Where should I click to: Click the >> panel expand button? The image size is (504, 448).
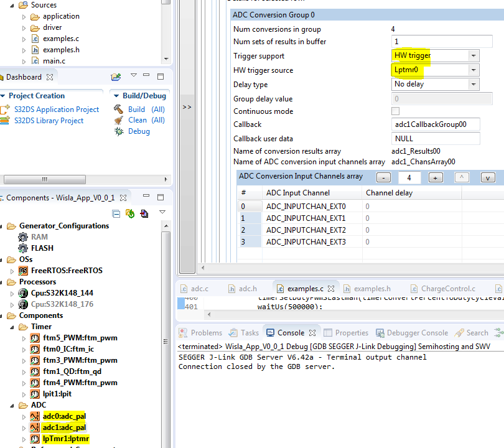click(187, 107)
